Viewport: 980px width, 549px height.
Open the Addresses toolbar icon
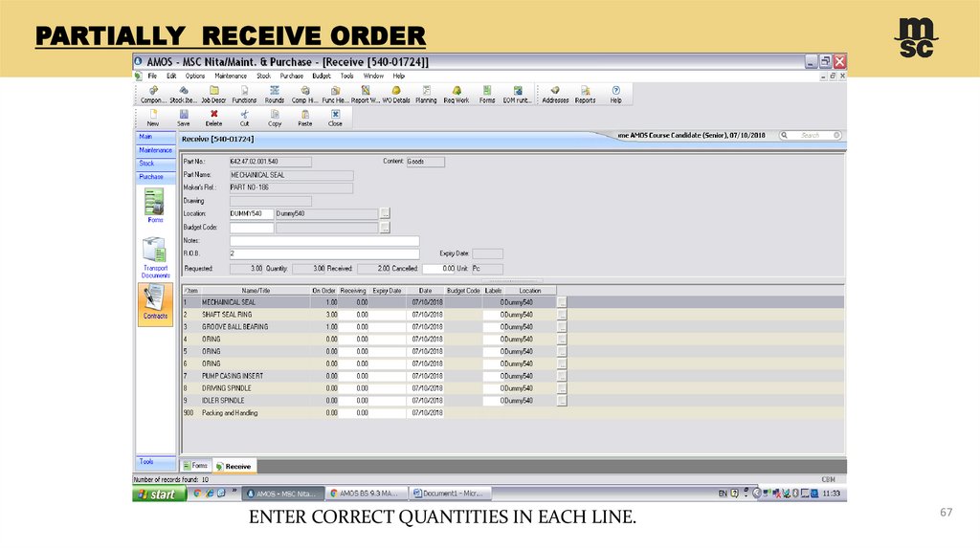point(555,95)
